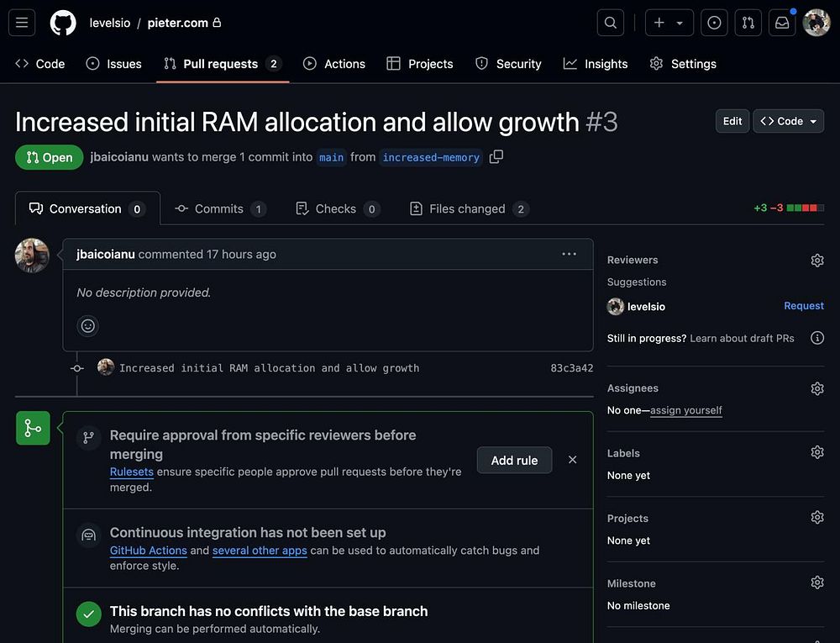
Task: Open the pieter.com repository link
Action: pos(178,23)
